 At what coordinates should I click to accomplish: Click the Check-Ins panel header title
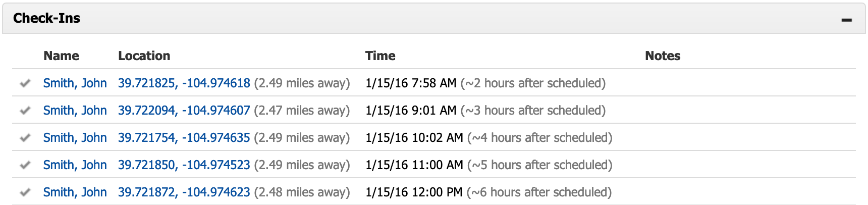46,18
